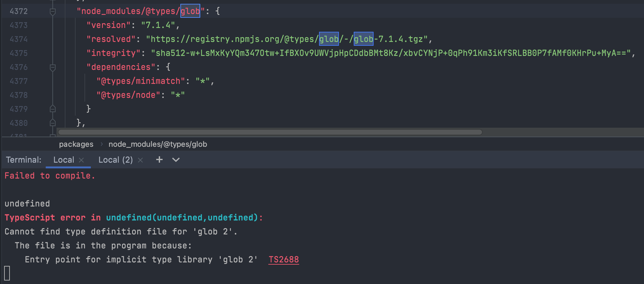The height and width of the screenshot is (284, 644).
Task: Close the Local (2) terminal tab
Action: [x=140, y=160]
